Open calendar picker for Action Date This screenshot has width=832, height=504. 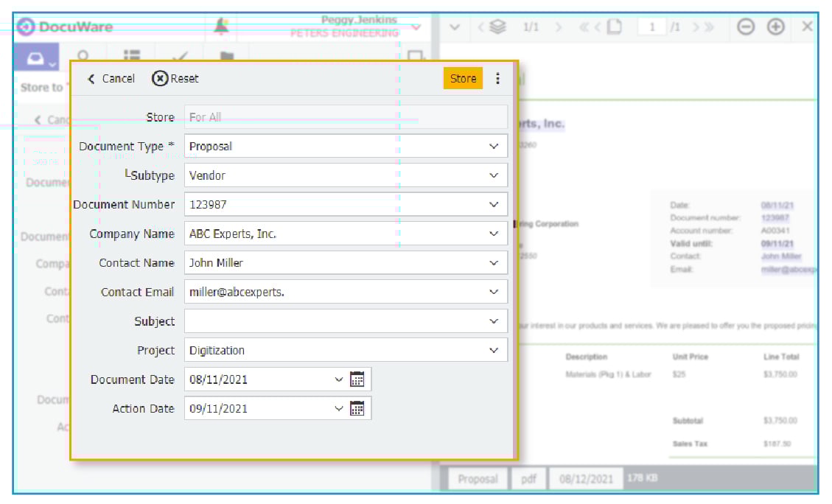(357, 408)
